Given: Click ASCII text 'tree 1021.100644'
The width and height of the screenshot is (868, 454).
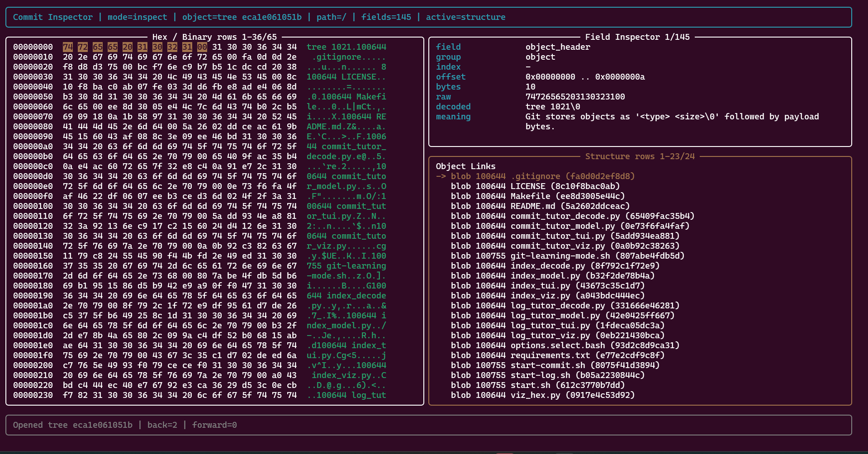Looking at the screenshot, I should coord(346,47).
